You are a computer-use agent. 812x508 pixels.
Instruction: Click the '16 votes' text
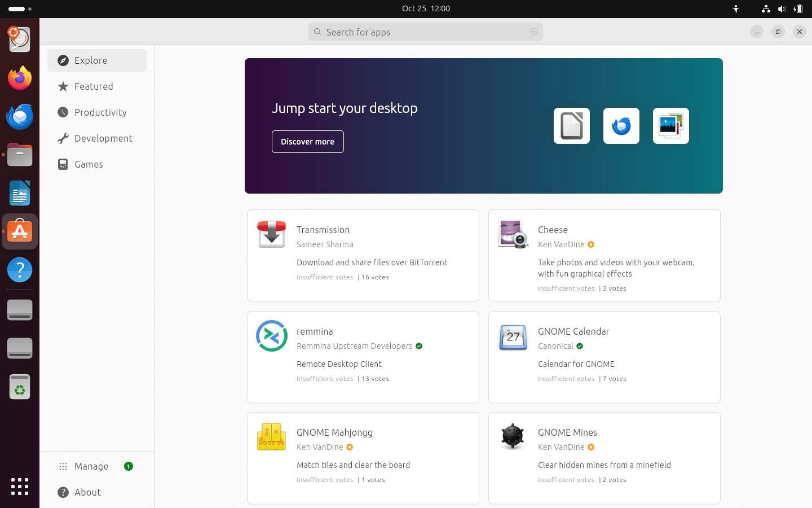376,277
